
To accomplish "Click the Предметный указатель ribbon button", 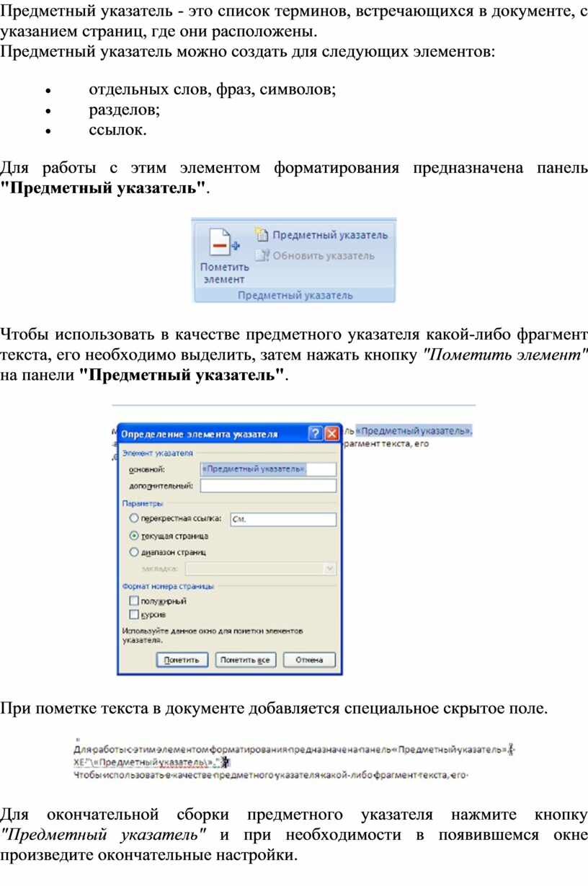I will click(x=321, y=235).
